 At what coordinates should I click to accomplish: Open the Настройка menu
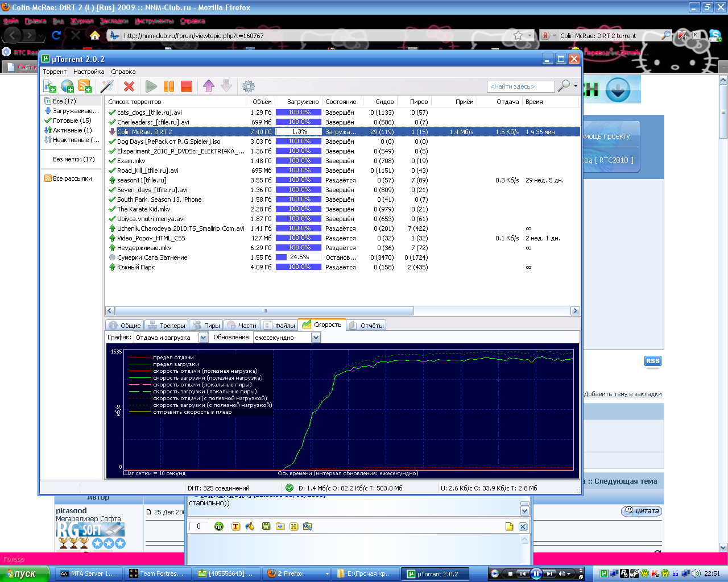89,72
